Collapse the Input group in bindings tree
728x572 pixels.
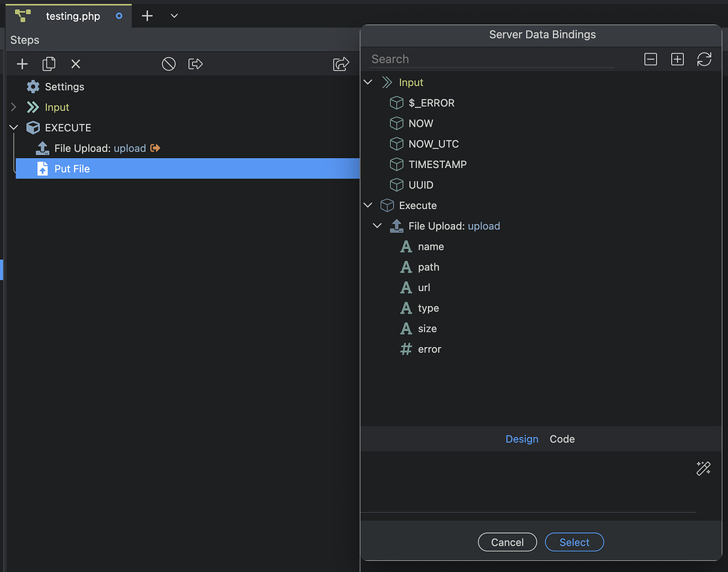pyautogui.click(x=368, y=82)
